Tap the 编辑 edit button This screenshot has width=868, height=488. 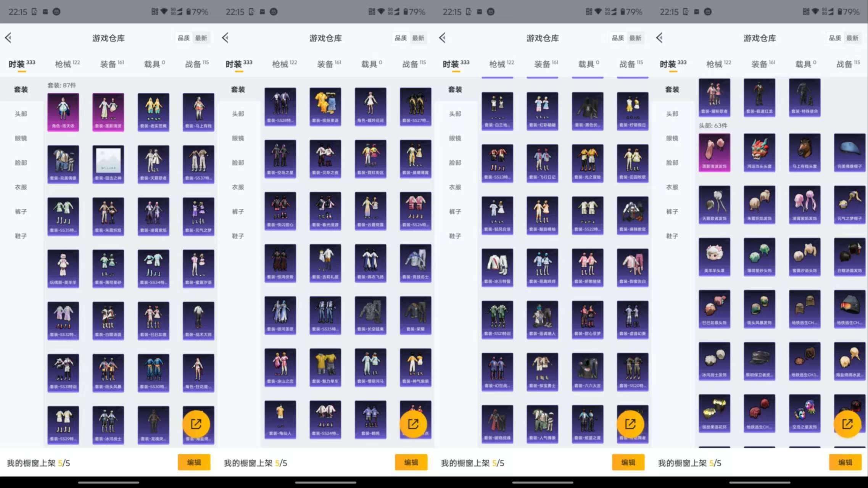pos(194,462)
